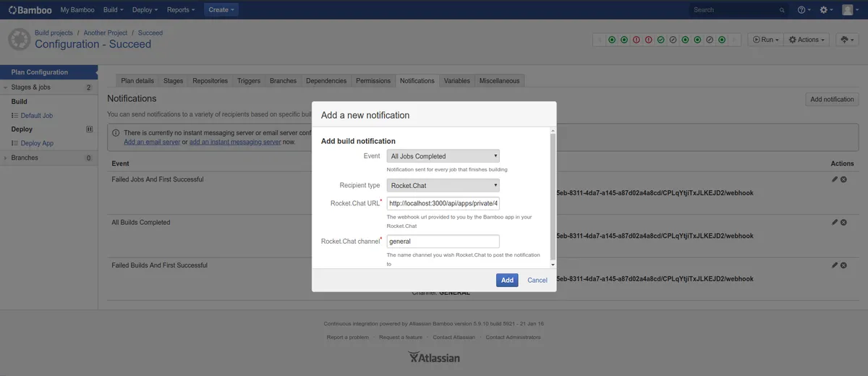Follow the add an instant messaging server link
868x376 pixels.
[236, 142]
